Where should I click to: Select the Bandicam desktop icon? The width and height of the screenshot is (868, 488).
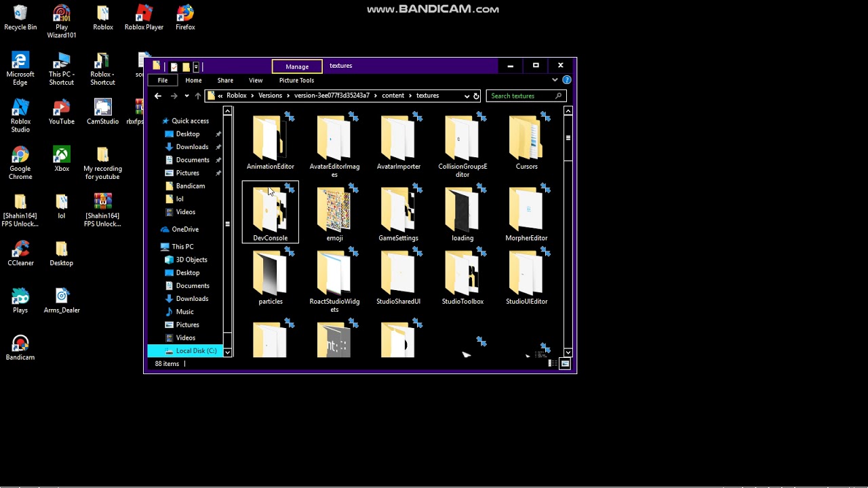pyautogui.click(x=20, y=348)
